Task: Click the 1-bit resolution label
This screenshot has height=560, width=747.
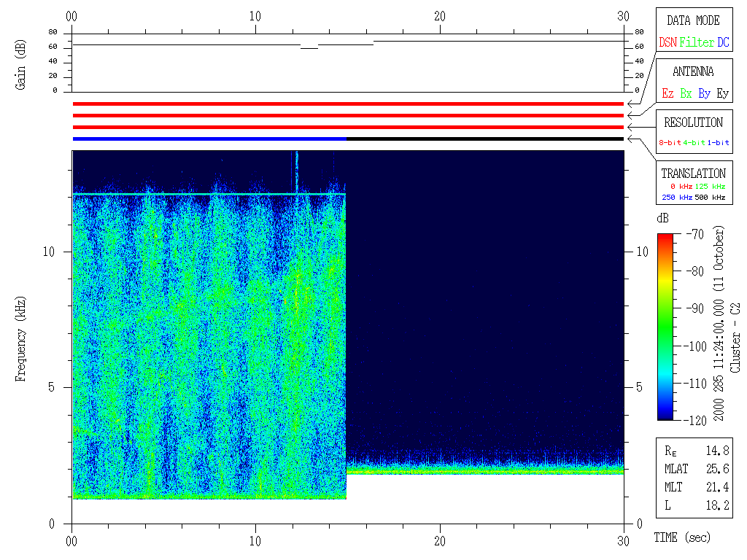Action: click(719, 143)
